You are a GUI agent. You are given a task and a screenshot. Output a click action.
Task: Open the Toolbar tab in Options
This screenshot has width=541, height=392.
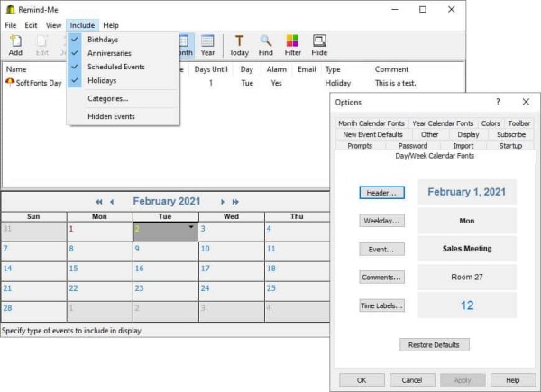click(x=519, y=123)
